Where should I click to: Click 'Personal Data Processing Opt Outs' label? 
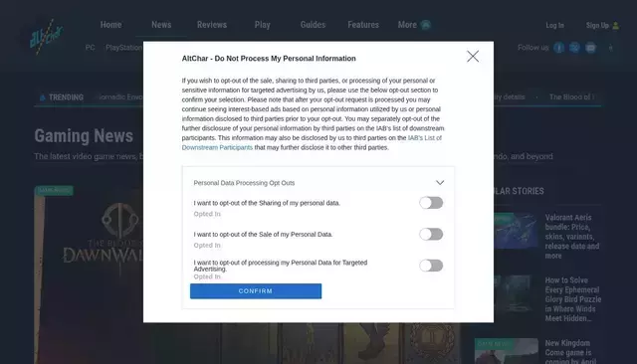click(244, 183)
